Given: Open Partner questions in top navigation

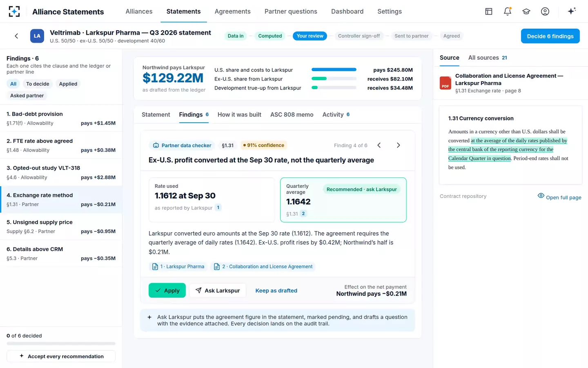Looking at the screenshot, I should coord(291,11).
